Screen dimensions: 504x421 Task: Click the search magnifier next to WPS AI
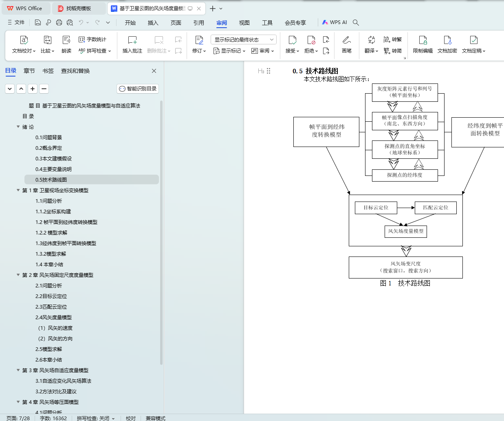pyautogui.click(x=356, y=22)
